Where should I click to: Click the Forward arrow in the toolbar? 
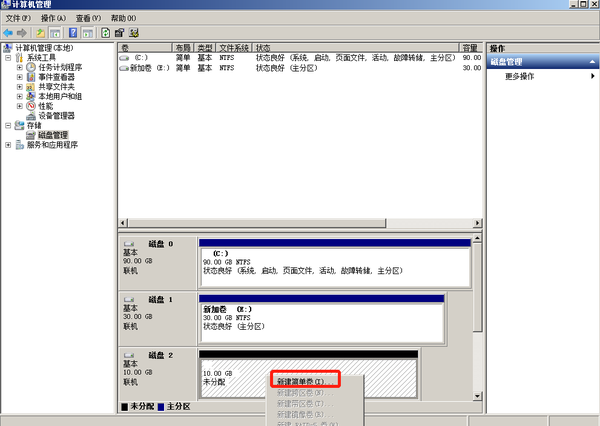click(22, 33)
